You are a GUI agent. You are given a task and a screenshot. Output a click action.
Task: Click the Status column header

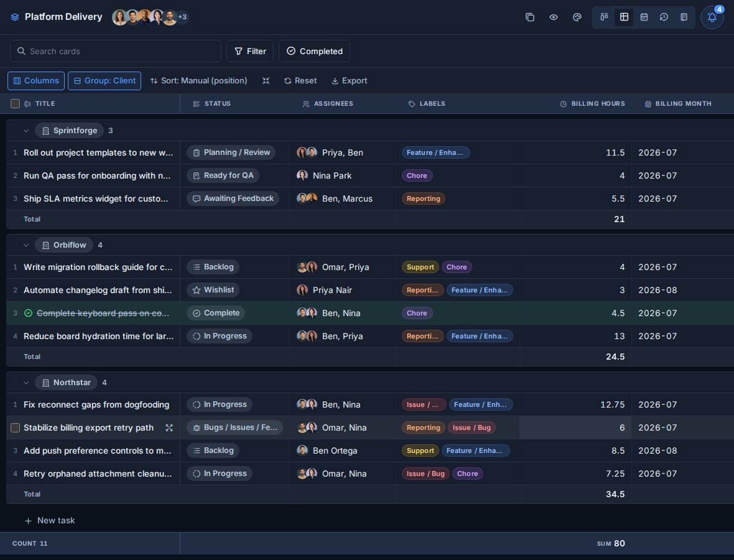[x=212, y=103]
